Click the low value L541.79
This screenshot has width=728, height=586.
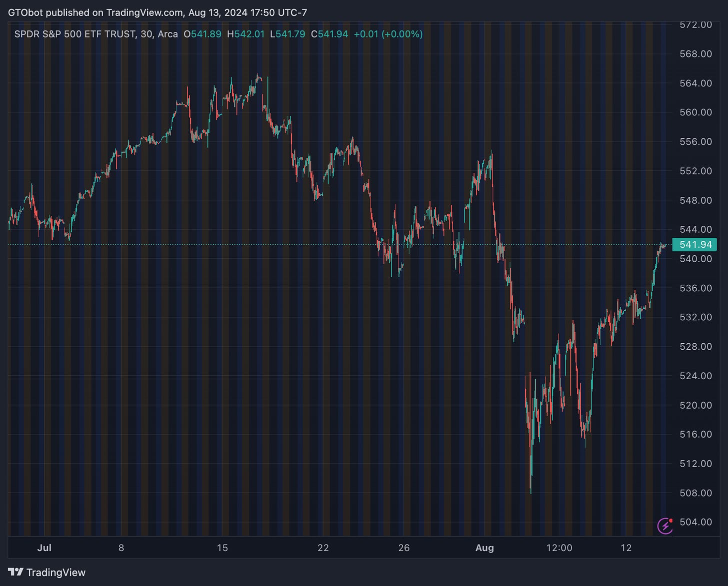pyautogui.click(x=287, y=34)
